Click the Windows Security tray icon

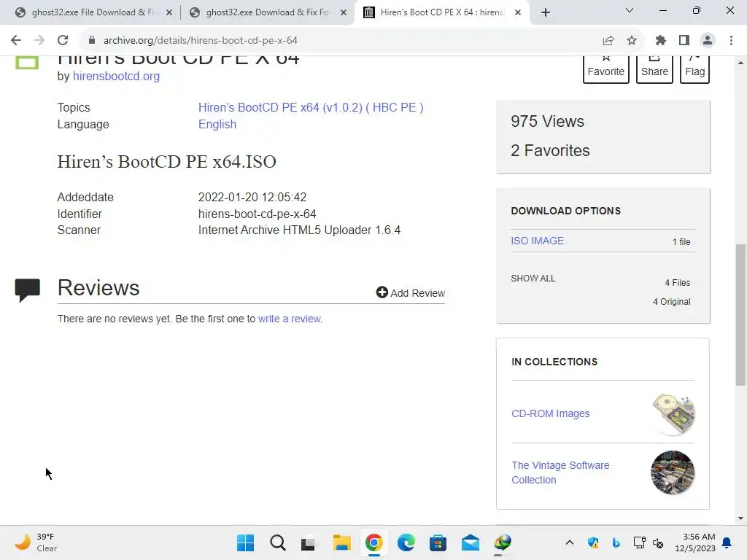click(593, 542)
